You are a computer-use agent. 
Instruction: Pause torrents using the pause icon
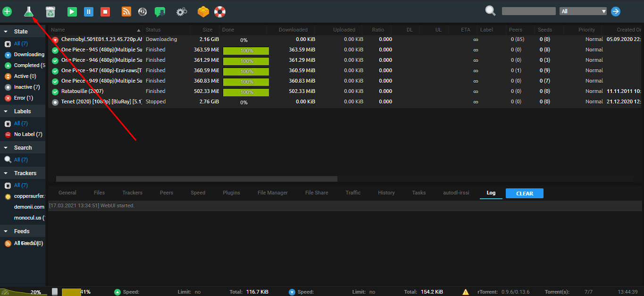pos(88,11)
